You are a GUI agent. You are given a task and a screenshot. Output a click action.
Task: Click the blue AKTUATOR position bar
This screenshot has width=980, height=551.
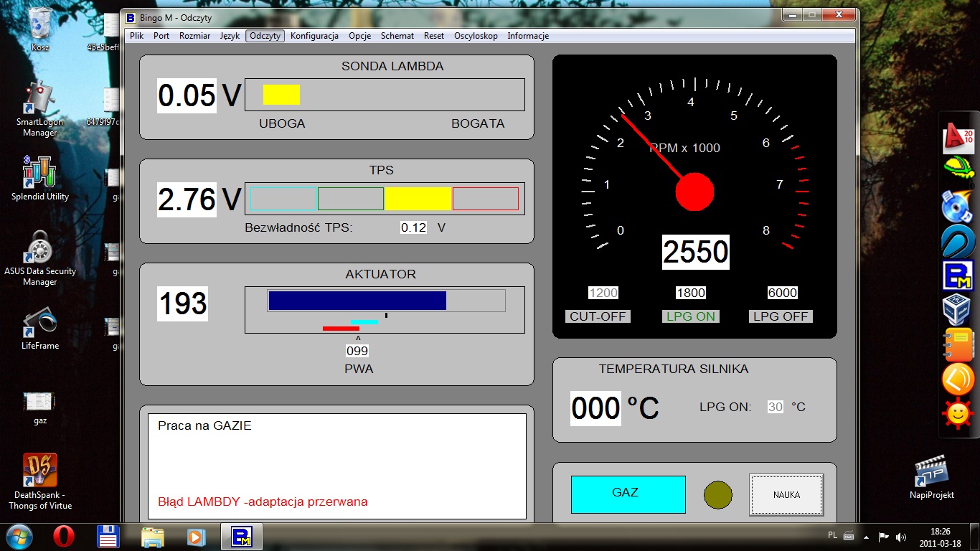tap(357, 301)
